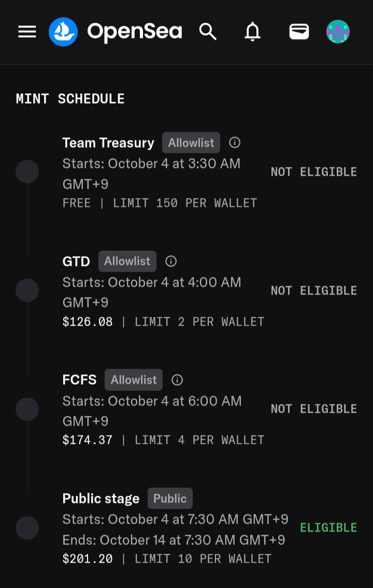Open the profile avatar
The image size is (373, 588).
click(338, 32)
